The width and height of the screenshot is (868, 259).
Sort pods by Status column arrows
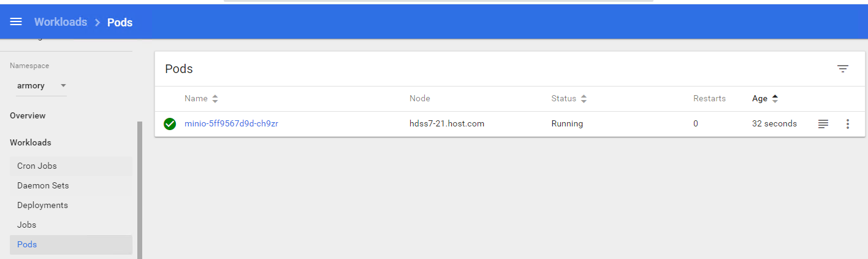click(x=584, y=99)
